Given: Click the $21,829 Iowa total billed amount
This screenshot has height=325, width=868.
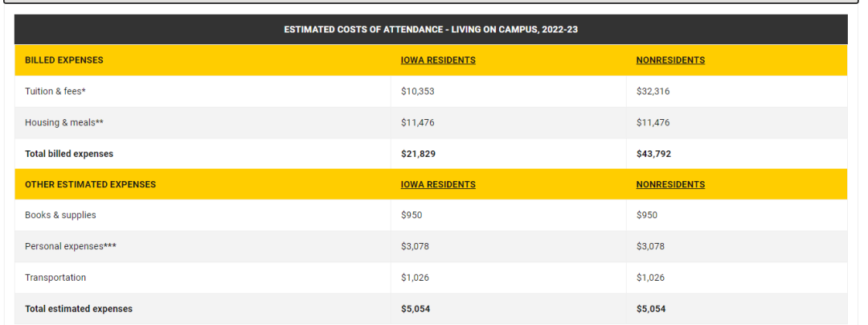Looking at the screenshot, I should [x=418, y=154].
